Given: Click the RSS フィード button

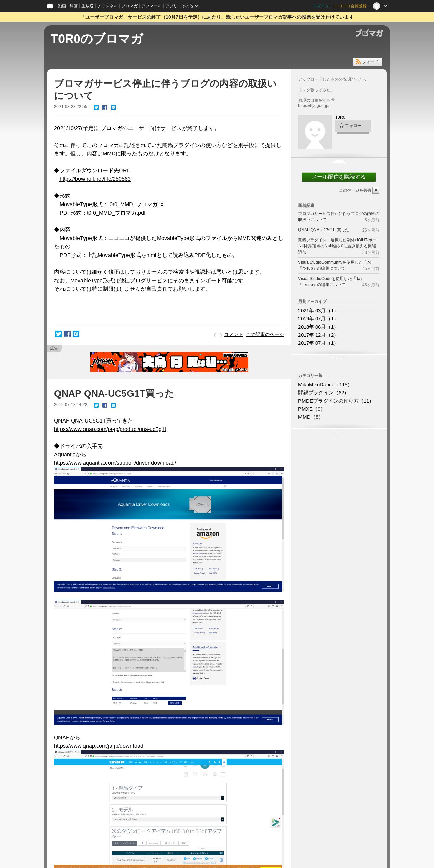Looking at the screenshot, I should (367, 62).
